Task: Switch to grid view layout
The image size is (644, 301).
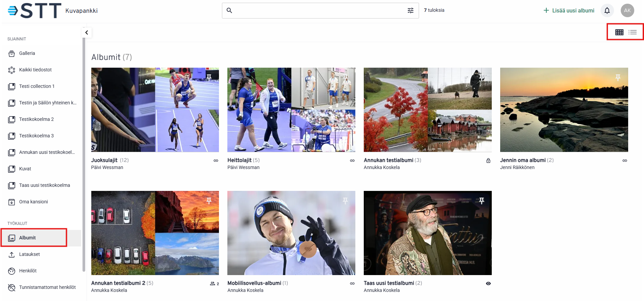Action: point(619,32)
